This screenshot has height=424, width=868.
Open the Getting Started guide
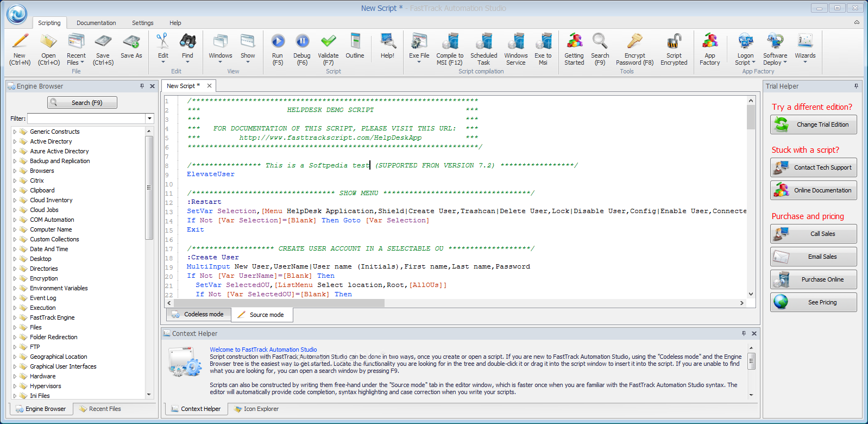[574, 49]
